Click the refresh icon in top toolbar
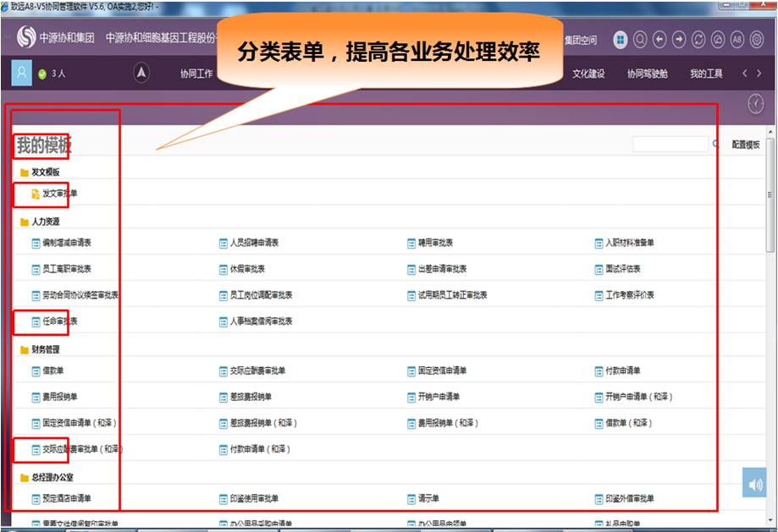Viewport: 778px width, 532px height. pyautogui.click(x=698, y=40)
